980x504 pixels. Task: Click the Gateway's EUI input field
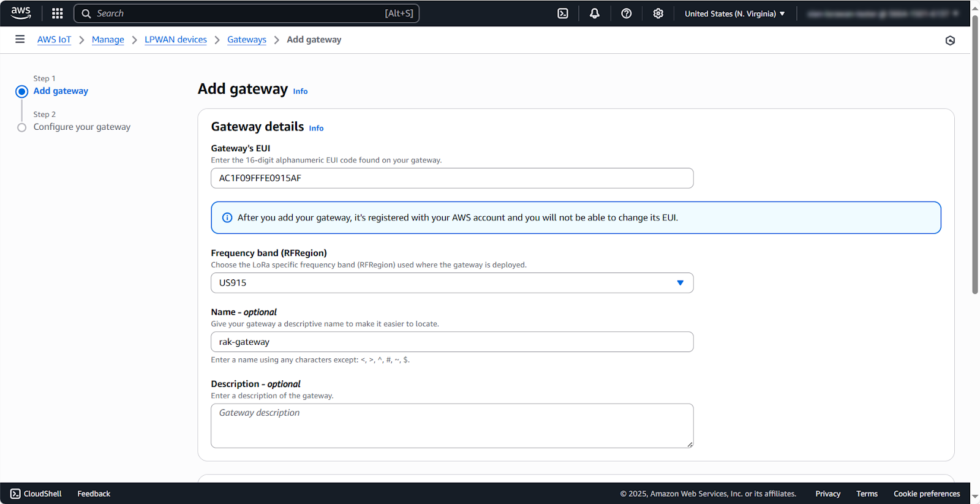pyautogui.click(x=452, y=178)
